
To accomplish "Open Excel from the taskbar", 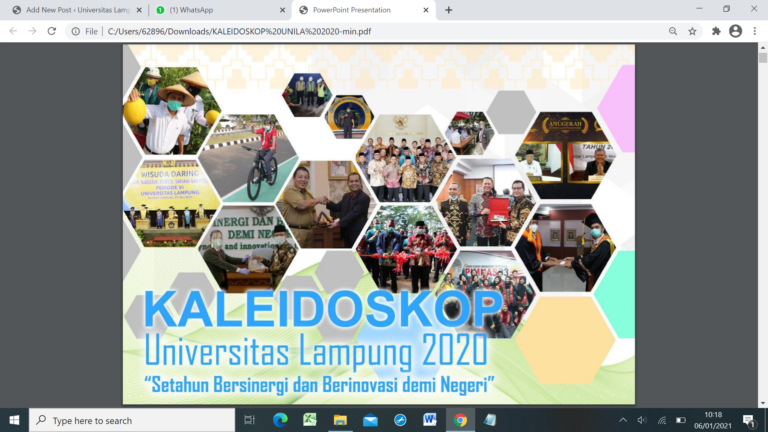I will click(310, 420).
